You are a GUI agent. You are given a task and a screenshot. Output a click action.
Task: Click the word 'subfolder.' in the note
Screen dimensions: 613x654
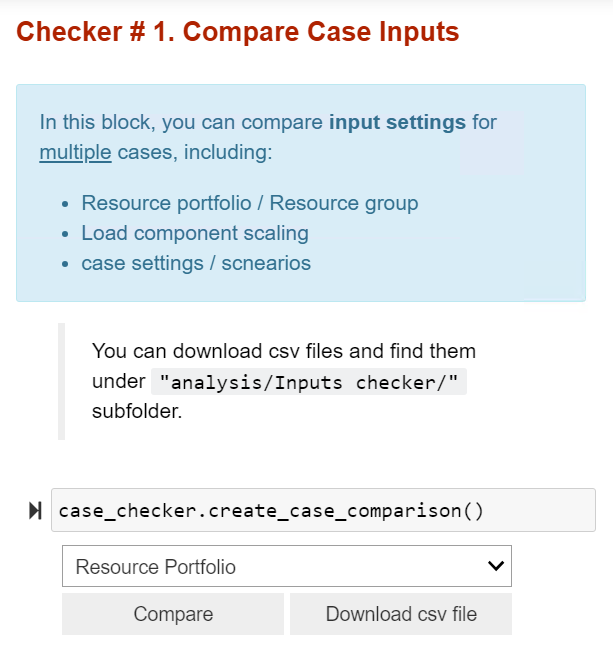[x=137, y=411]
